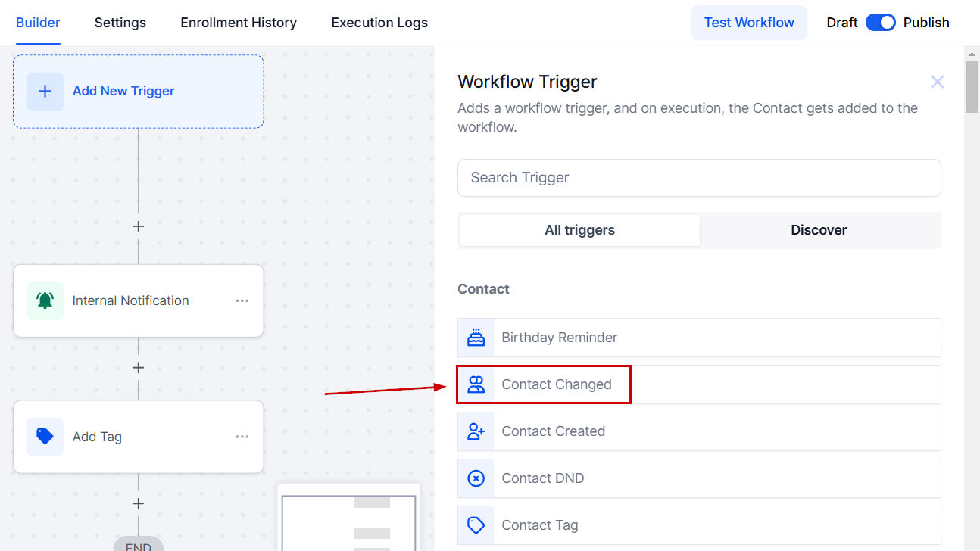This screenshot has height=551, width=980.
Task: Click the Search Trigger input field
Action: click(699, 178)
